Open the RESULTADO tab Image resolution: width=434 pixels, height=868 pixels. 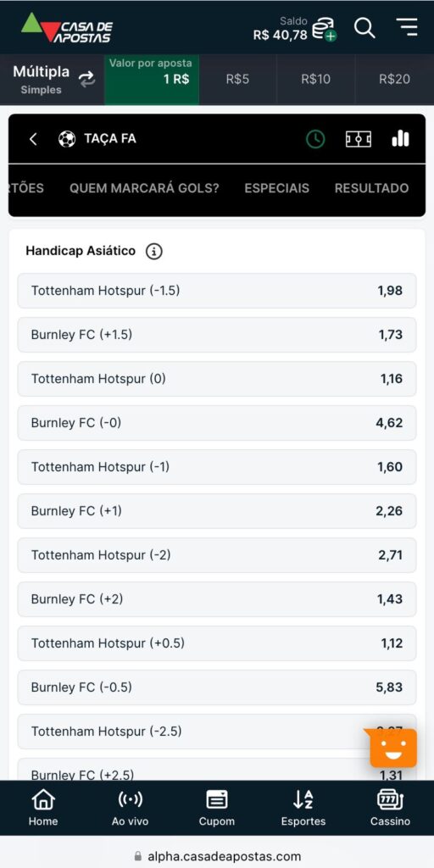371,188
